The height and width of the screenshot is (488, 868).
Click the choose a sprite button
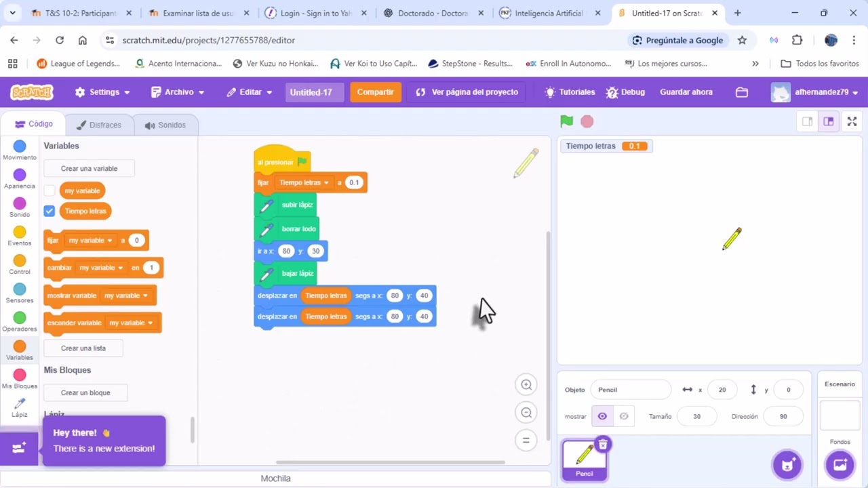tap(787, 465)
